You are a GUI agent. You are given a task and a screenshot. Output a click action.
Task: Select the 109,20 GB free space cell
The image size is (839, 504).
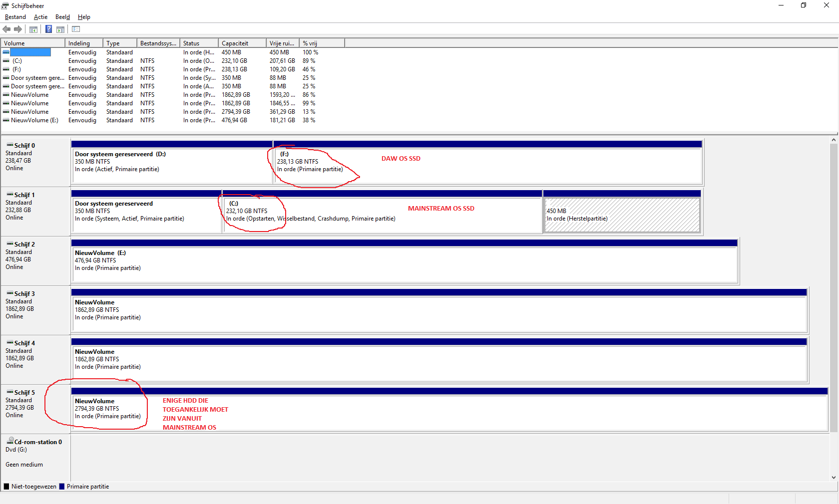[x=282, y=69]
